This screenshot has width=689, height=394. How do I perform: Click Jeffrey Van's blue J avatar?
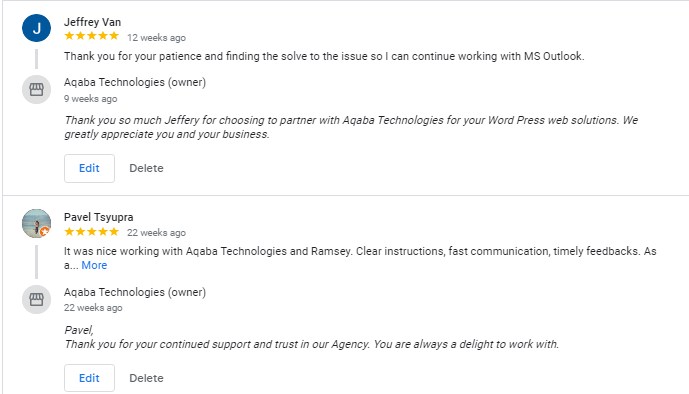tap(36, 28)
